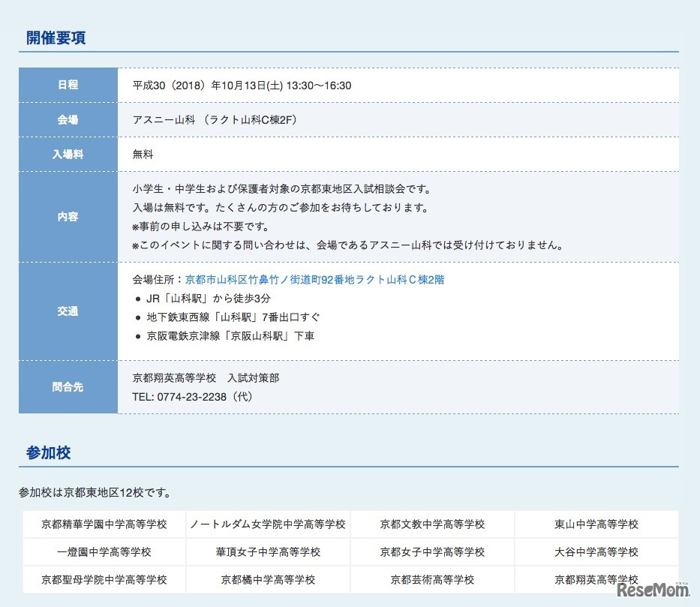Select 京都聖母学院中学高等学校 in the table
Viewport: 700px width, 607px height.
coord(104,579)
